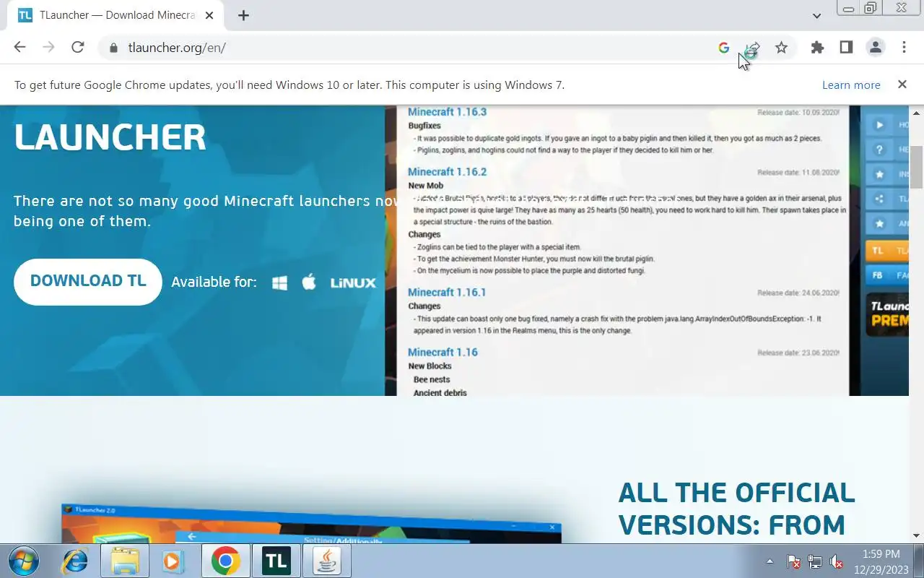Open the Windows Start menu

pos(24,561)
